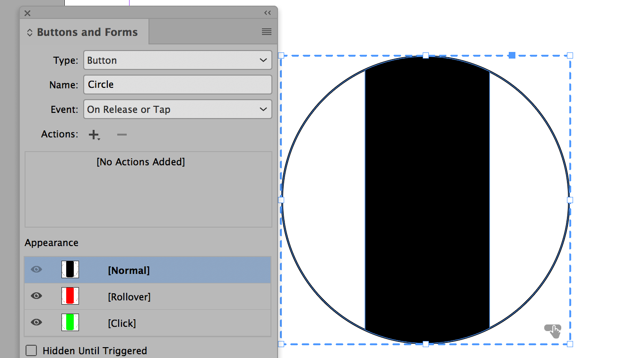Toggle visibility of the Click state
The height and width of the screenshot is (358, 644).
pyautogui.click(x=36, y=323)
